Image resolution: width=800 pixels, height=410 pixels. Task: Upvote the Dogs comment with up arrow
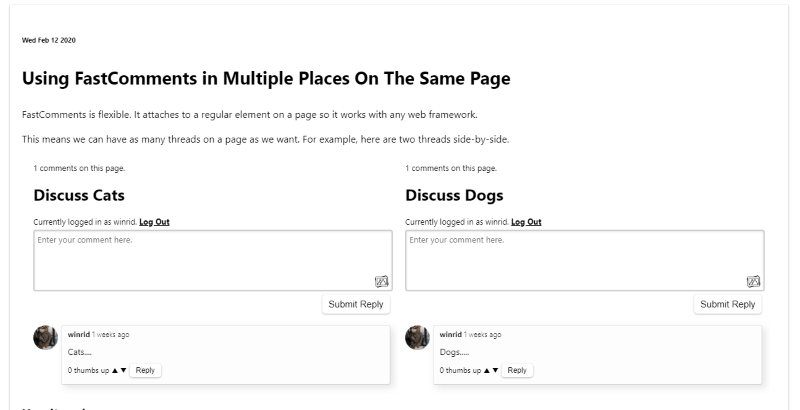point(486,370)
